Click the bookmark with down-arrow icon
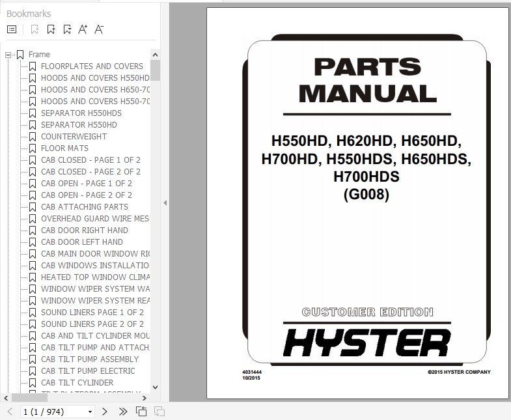511x420 pixels. [67, 29]
